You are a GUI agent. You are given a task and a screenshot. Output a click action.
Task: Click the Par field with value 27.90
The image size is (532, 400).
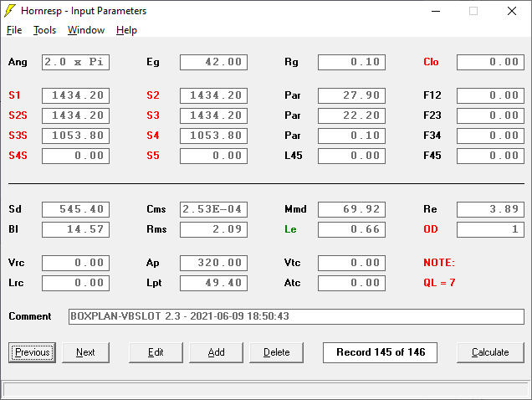[352, 95]
